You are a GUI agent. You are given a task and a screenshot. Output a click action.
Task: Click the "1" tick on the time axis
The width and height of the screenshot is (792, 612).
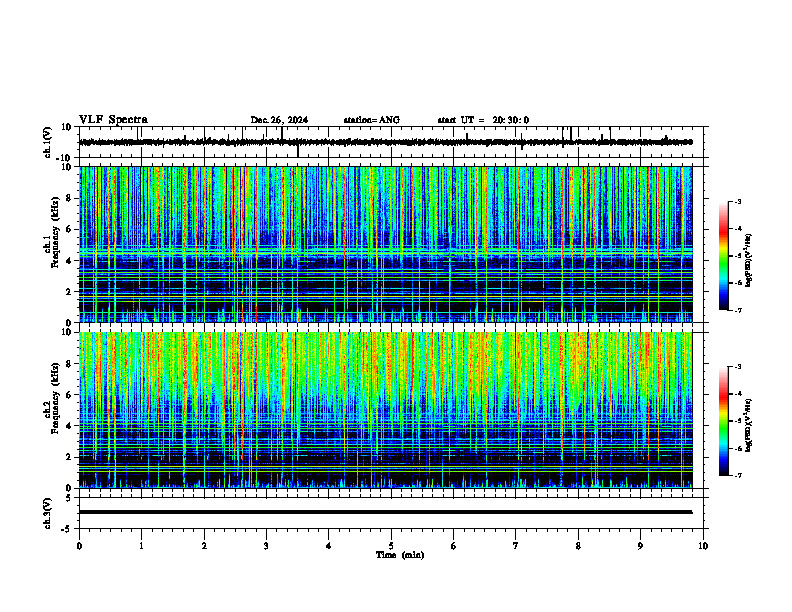click(x=141, y=546)
